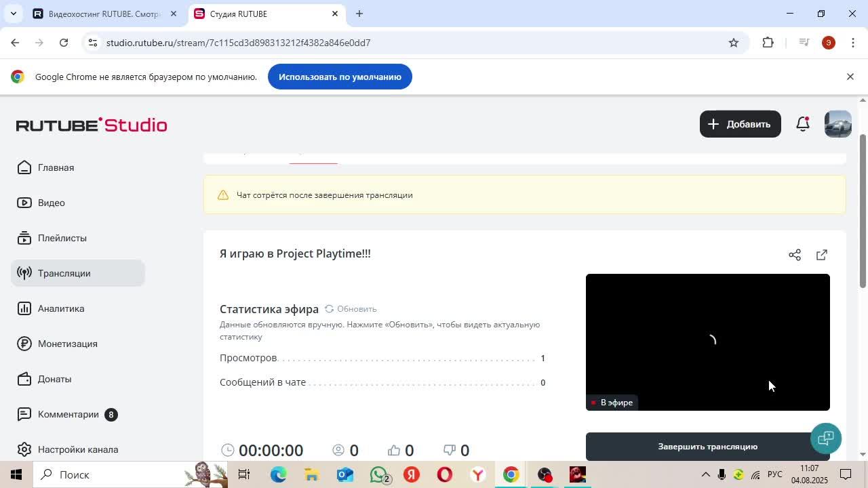Open the red Yandex Browser taskbar icon

[x=412, y=474]
